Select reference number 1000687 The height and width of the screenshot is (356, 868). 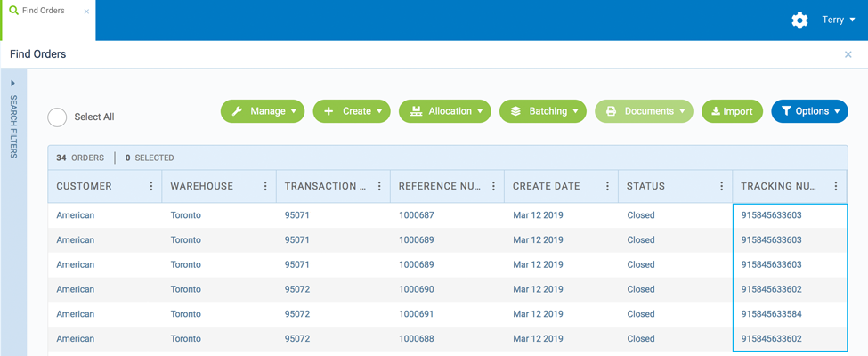(x=417, y=215)
